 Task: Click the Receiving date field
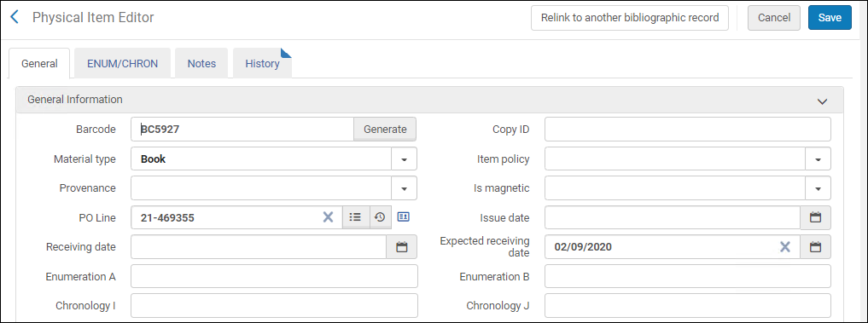[259, 246]
